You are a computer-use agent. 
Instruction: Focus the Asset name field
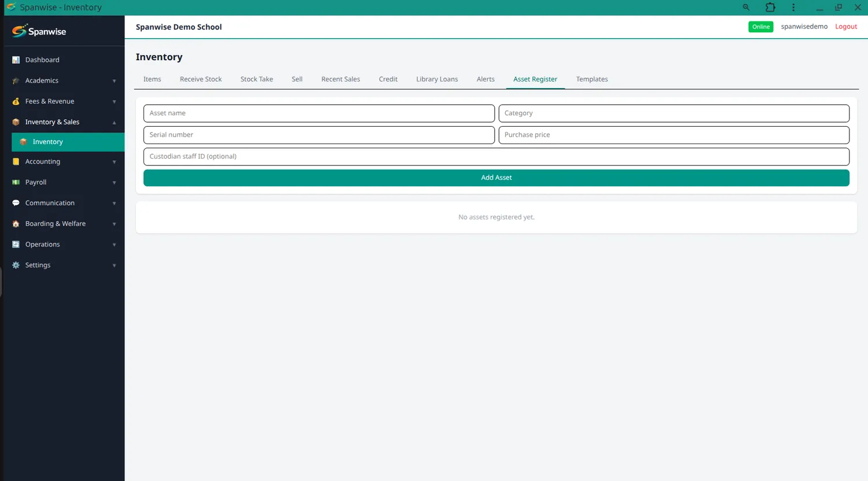[x=319, y=113]
